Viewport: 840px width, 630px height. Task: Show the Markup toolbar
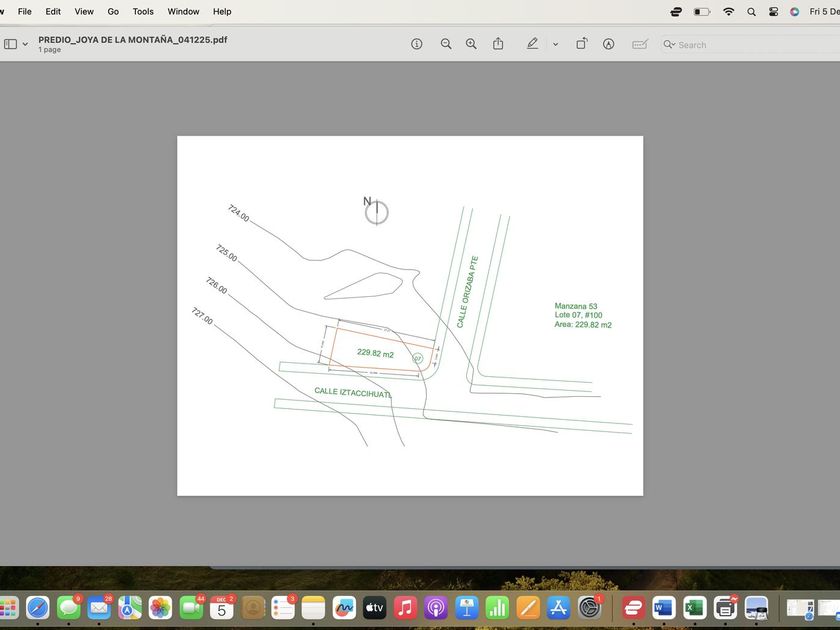coord(608,44)
